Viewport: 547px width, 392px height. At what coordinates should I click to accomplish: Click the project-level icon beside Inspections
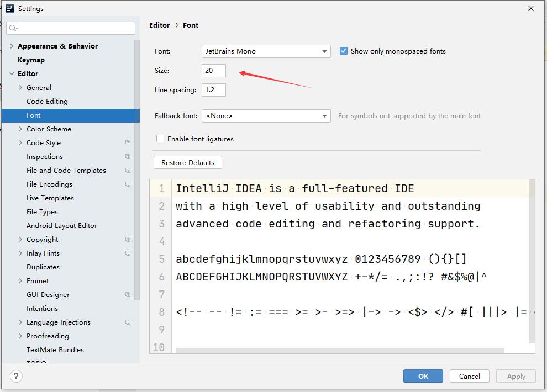click(x=128, y=157)
